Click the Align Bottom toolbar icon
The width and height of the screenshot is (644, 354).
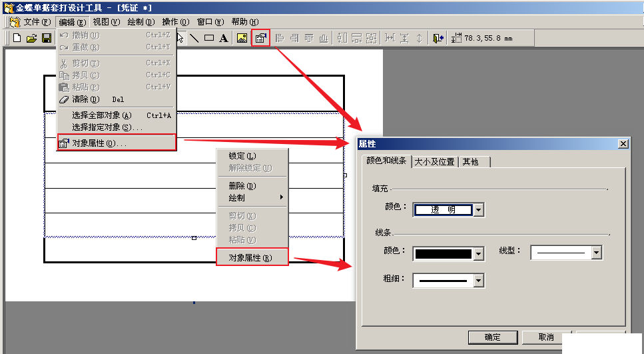coord(324,38)
